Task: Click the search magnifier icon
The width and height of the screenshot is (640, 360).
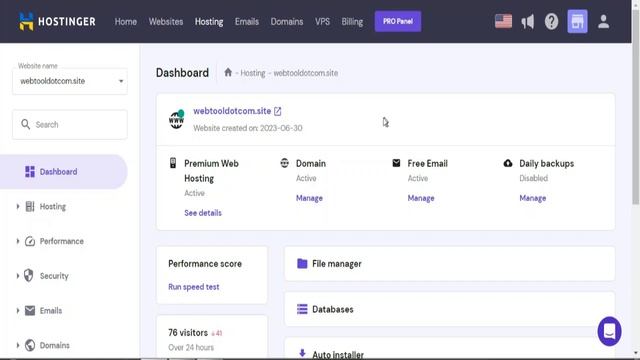Action: [x=25, y=124]
